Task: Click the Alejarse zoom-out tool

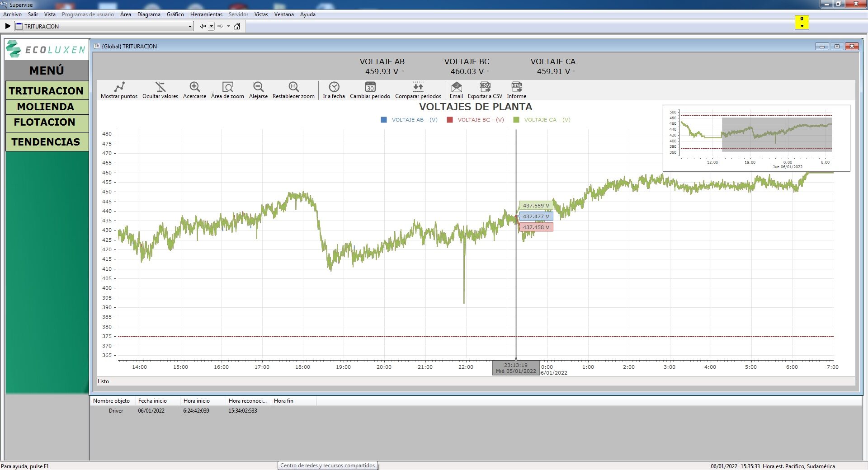Action: coord(258,90)
